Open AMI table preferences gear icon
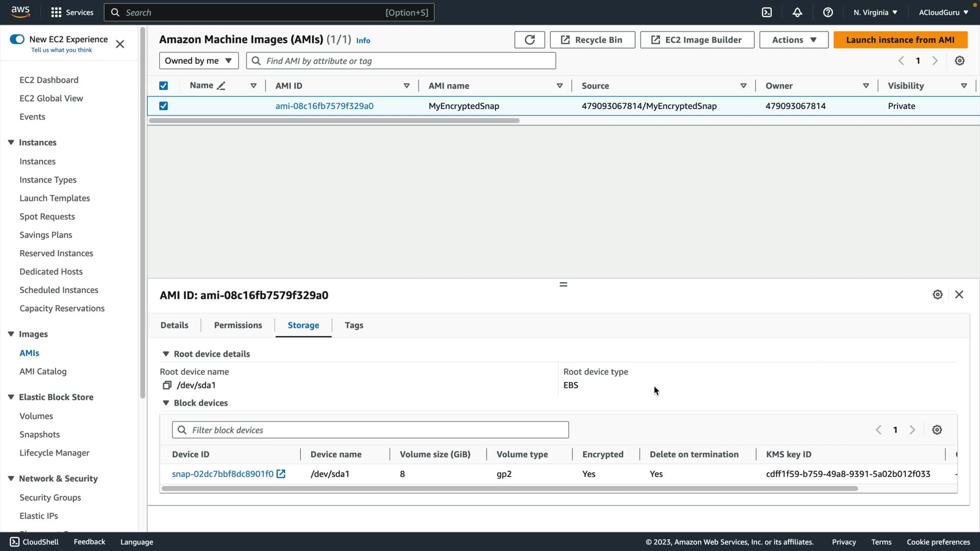 pyautogui.click(x=960, y=61)
